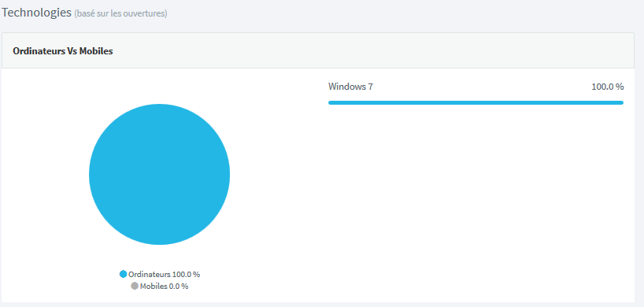
Task: Click the 100.0 % value beside Windows 7
Action: [x=608, y=87]
